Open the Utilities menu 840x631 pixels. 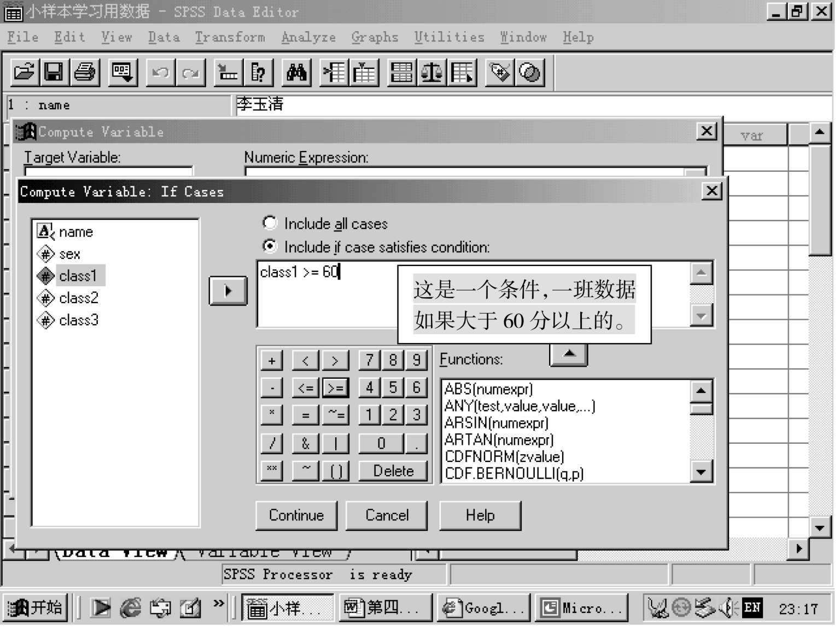pos(450,37)
